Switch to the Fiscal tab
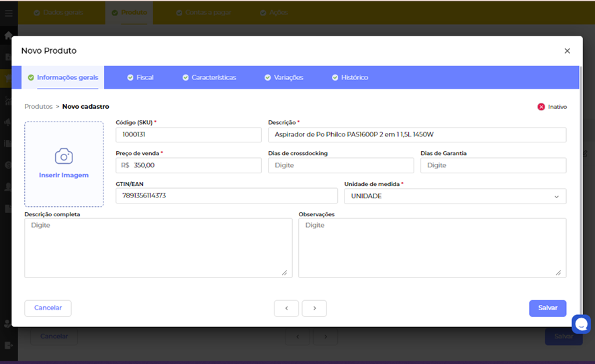Viewport: 595px width, 364px height. coord(140,78)
